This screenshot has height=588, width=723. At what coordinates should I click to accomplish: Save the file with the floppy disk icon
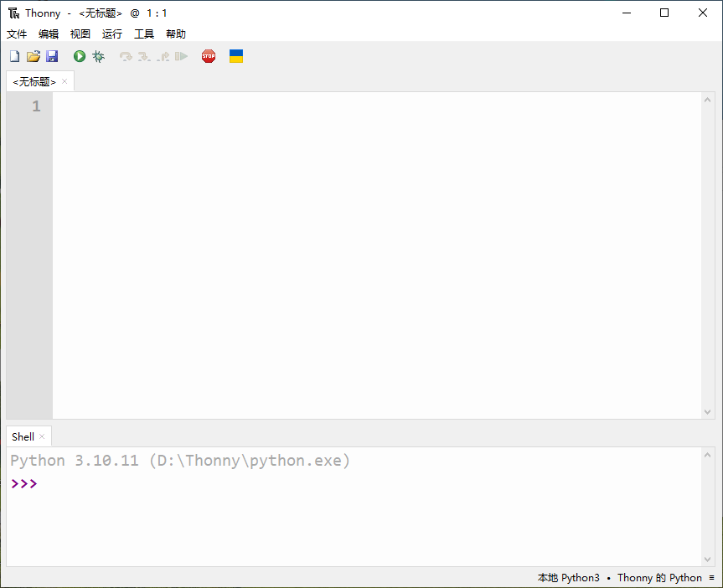(52, 56)
